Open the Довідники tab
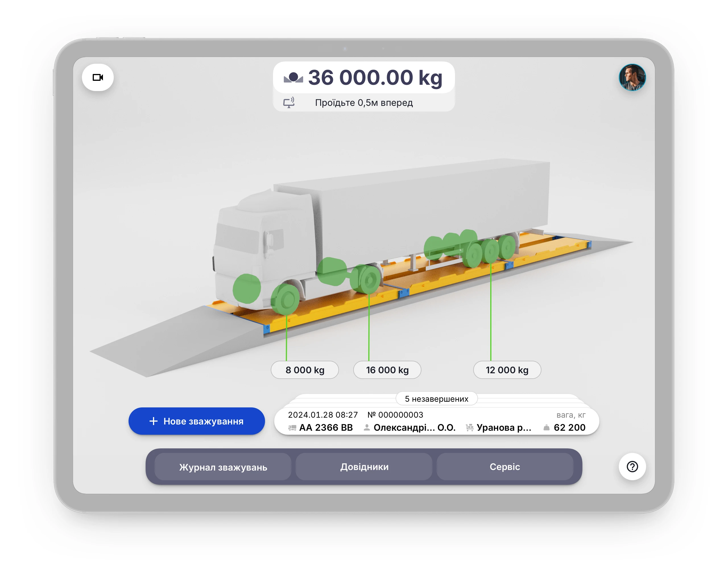The image size is (728, 569). point(364,467)
